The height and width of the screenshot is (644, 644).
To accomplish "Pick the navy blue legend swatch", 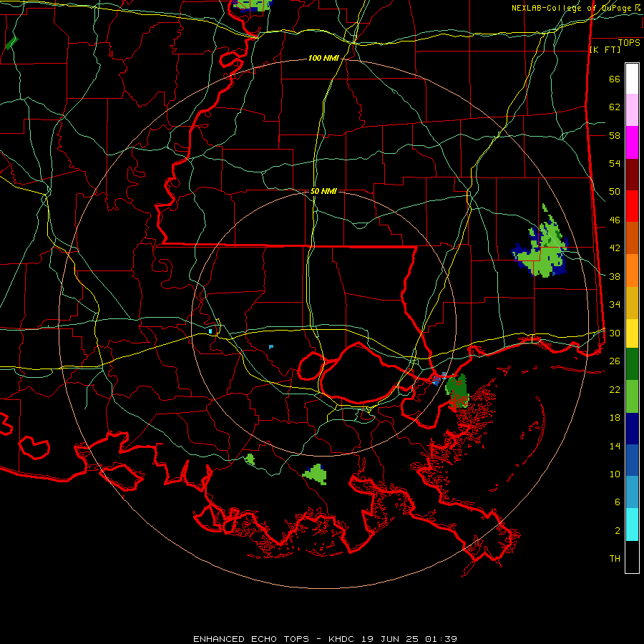I will [632, 429].
